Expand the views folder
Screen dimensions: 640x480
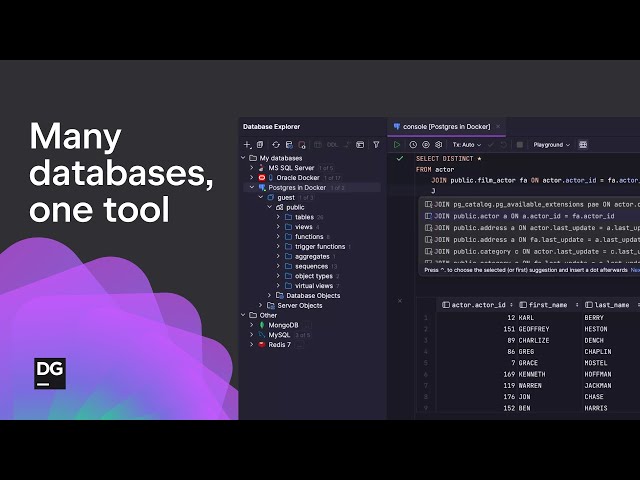[278, 227]
